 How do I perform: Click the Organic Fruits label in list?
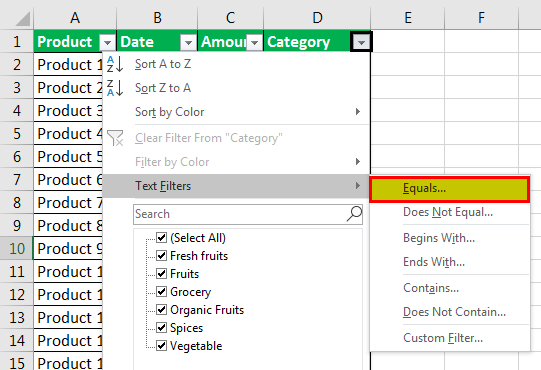pos(207,310)
